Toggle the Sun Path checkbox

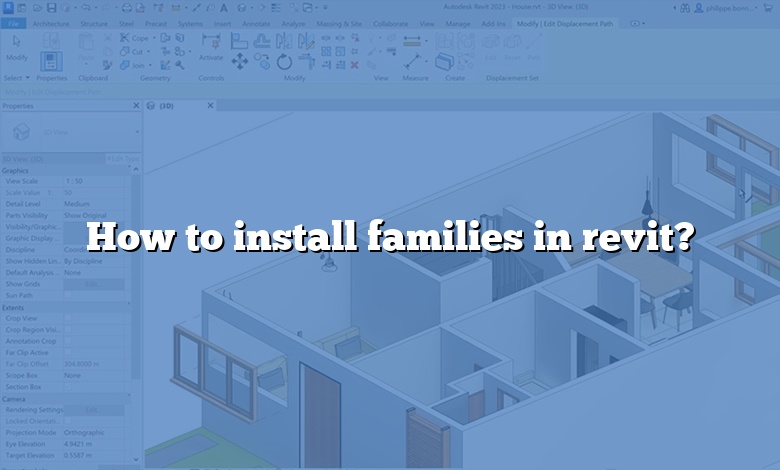click(x=68, y=295)
